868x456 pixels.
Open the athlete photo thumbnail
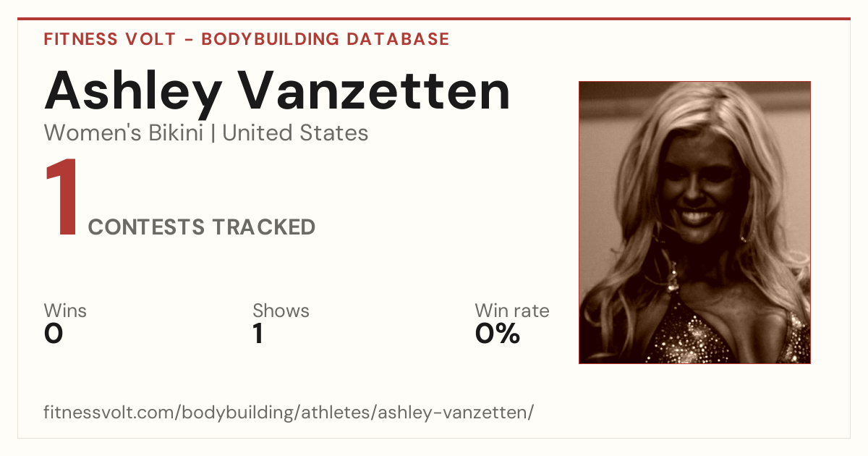(694, 222)
